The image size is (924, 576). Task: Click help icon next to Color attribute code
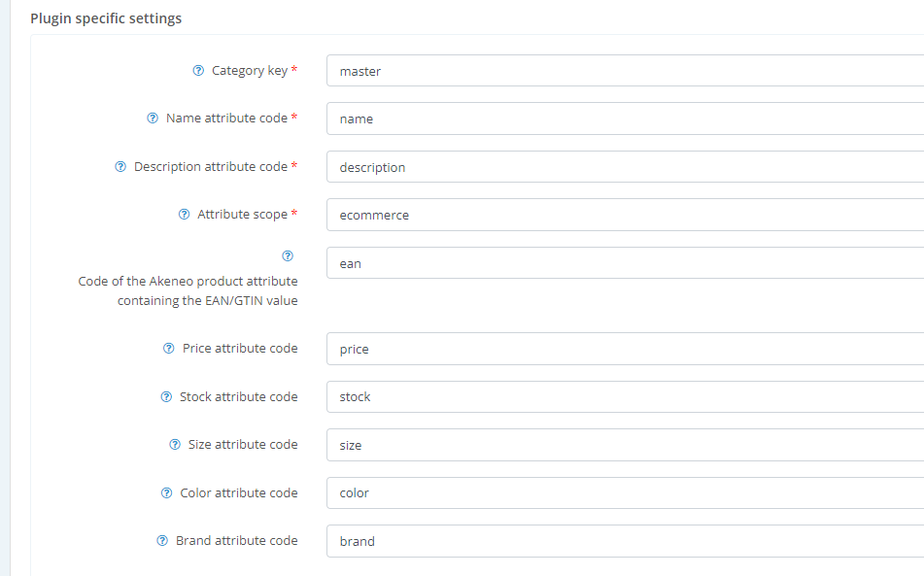167,493
